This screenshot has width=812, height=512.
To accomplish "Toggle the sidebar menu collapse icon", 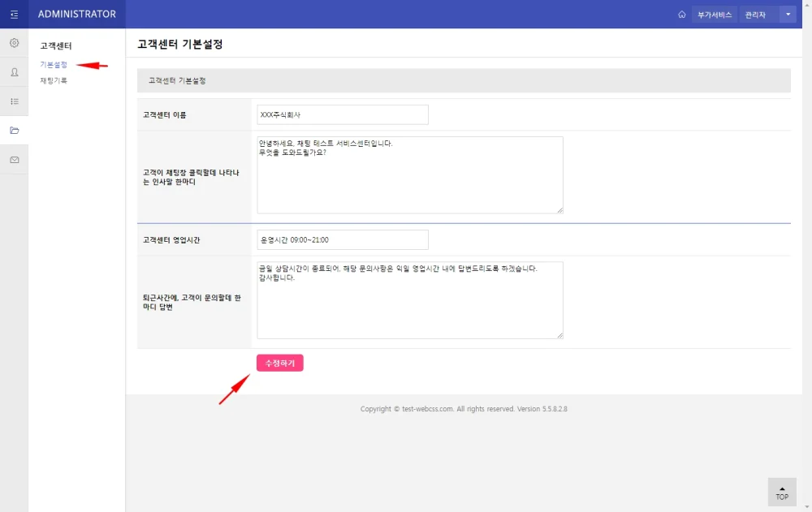I will click(14, 15).
